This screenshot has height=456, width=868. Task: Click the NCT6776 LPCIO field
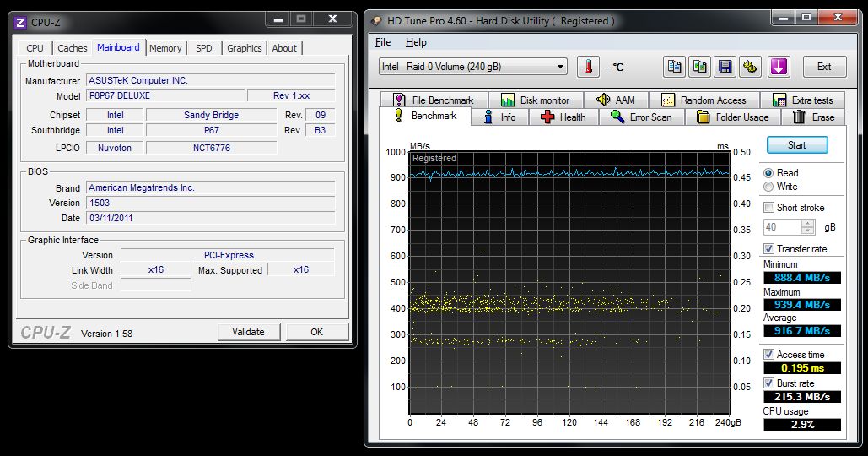[x=212, y=148]
